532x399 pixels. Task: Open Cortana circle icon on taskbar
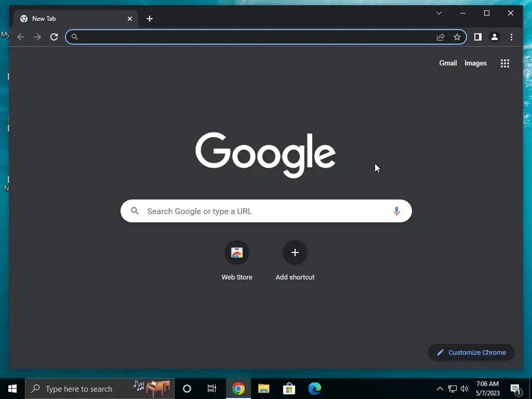click(x=187, y=389)
